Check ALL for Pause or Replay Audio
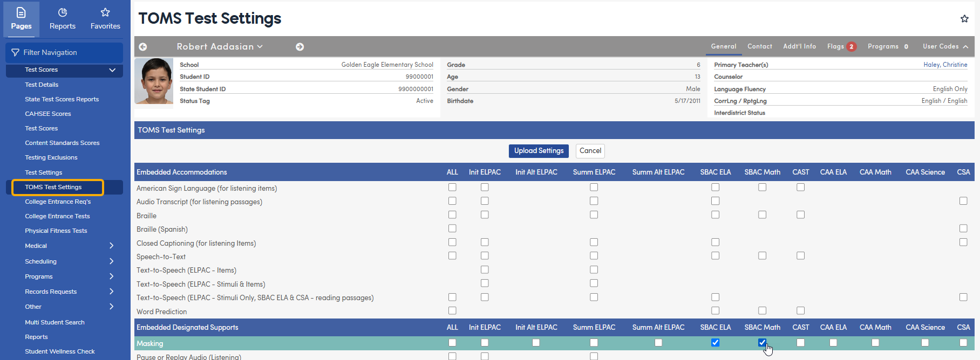The height and width of the screenshot is (360, 980). tap(452, 356)
